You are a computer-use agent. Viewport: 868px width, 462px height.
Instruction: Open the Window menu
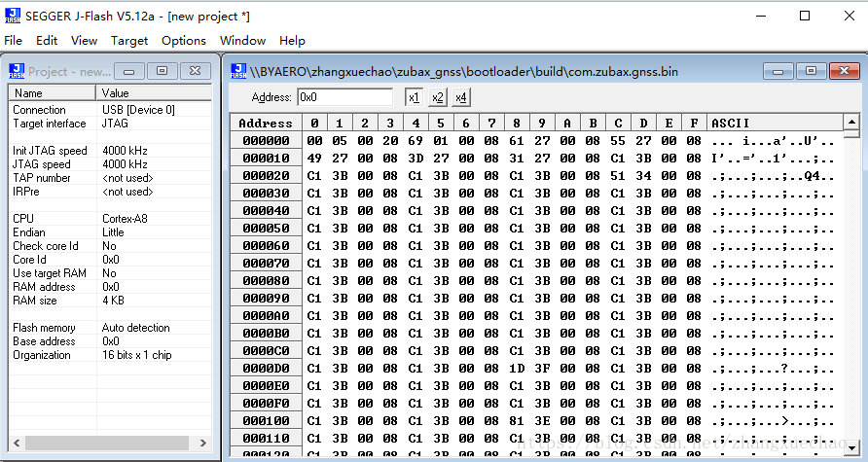[x=242, y=41]
